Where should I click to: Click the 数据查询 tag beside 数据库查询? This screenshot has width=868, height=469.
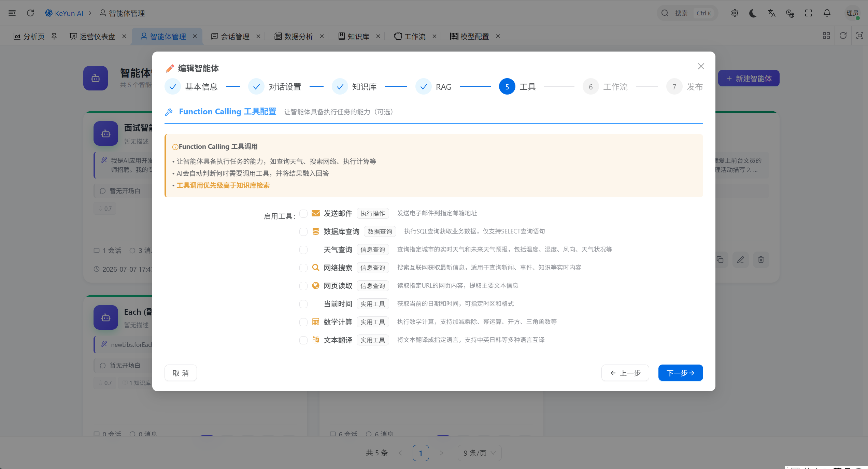click(x=380, y=231)
